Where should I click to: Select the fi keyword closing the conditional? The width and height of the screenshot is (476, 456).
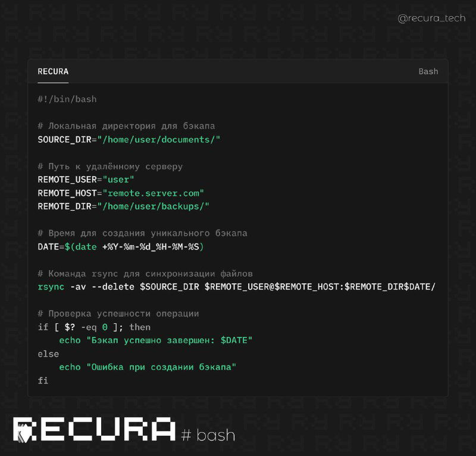click(x=42, y=380)
